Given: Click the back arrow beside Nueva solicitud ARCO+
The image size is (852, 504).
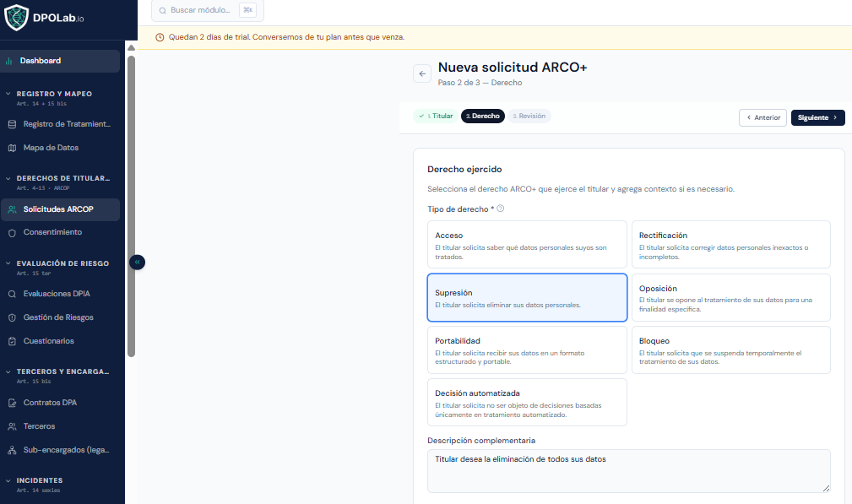Looking at the screenshot, I should [x=422, y=73].
